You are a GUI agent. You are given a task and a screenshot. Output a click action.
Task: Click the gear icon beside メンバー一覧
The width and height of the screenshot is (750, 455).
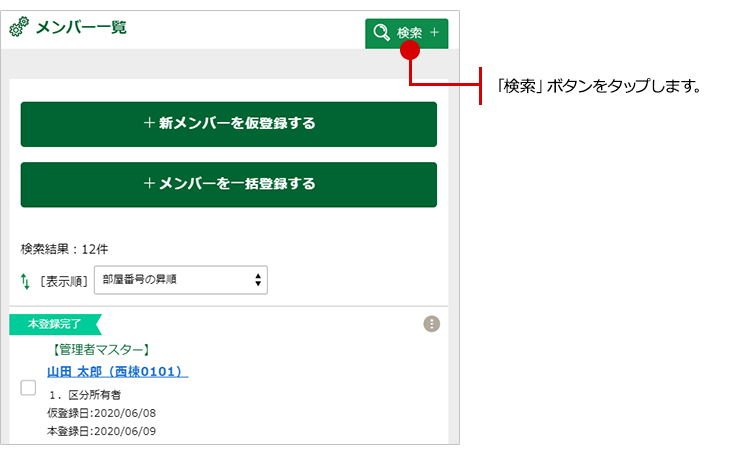coord(19,29)
